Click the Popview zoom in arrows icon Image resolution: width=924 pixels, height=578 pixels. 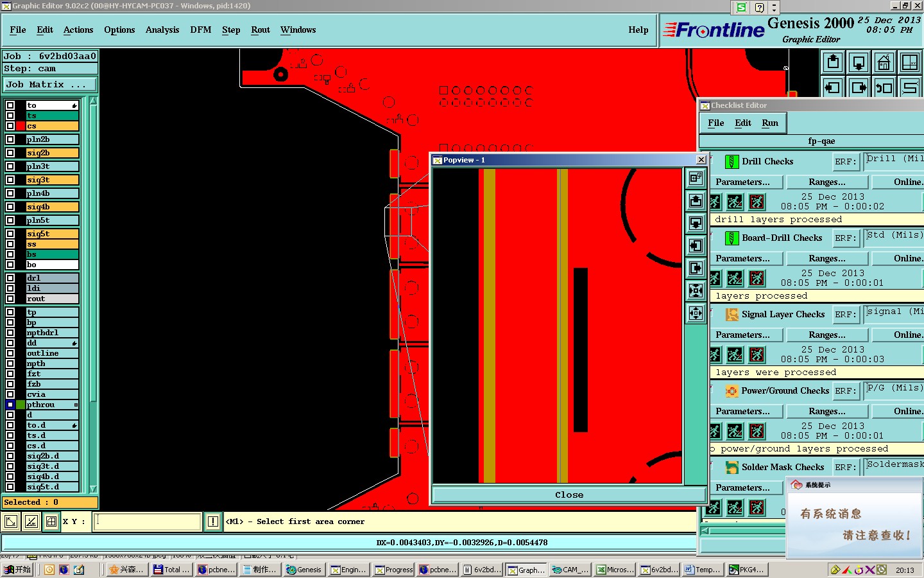tap(696, 291)
